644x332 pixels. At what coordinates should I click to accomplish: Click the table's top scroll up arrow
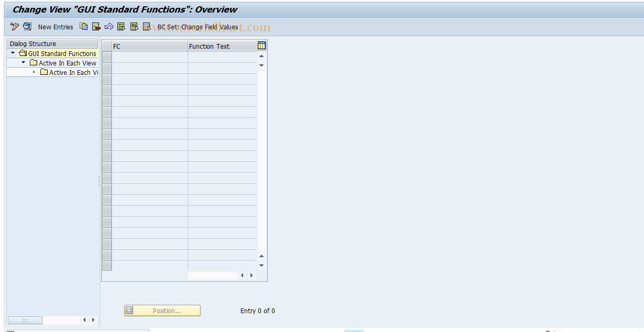point(261,56)
